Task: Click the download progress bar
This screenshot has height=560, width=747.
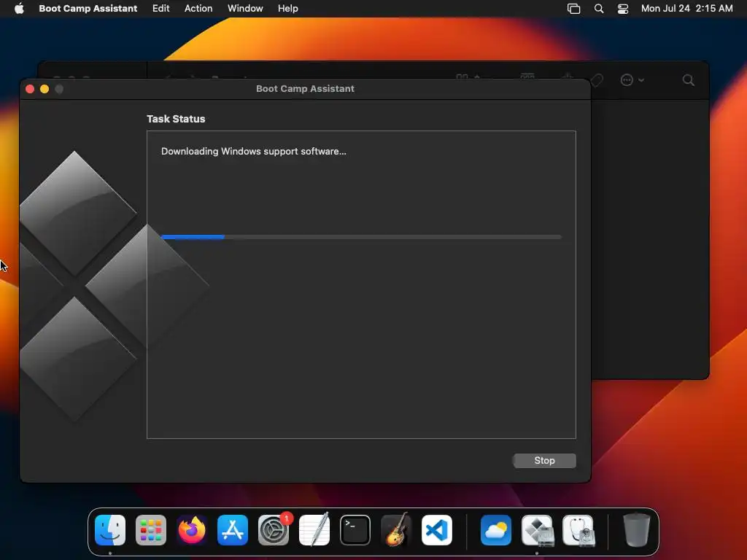Action: tap(361, 237)
